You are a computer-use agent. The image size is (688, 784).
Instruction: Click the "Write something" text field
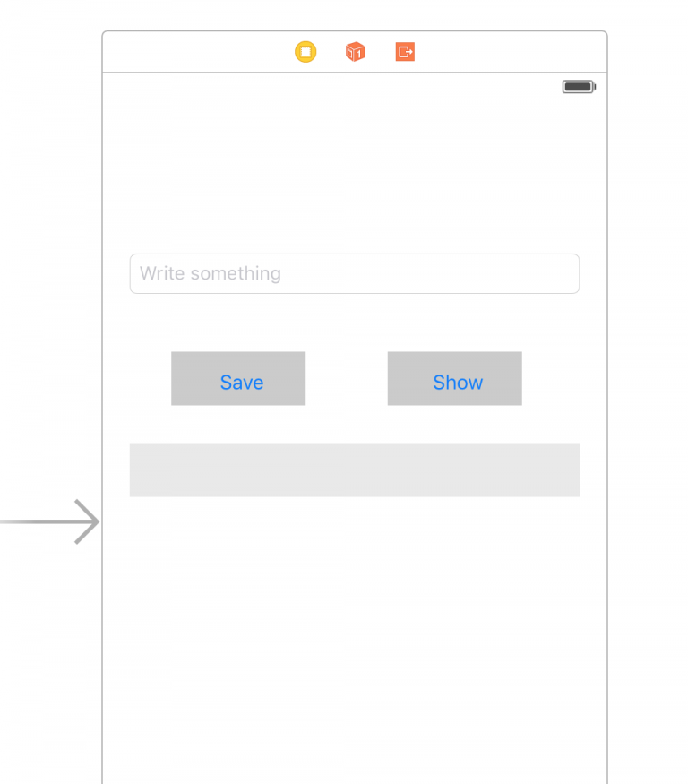[x=355, y=273]
